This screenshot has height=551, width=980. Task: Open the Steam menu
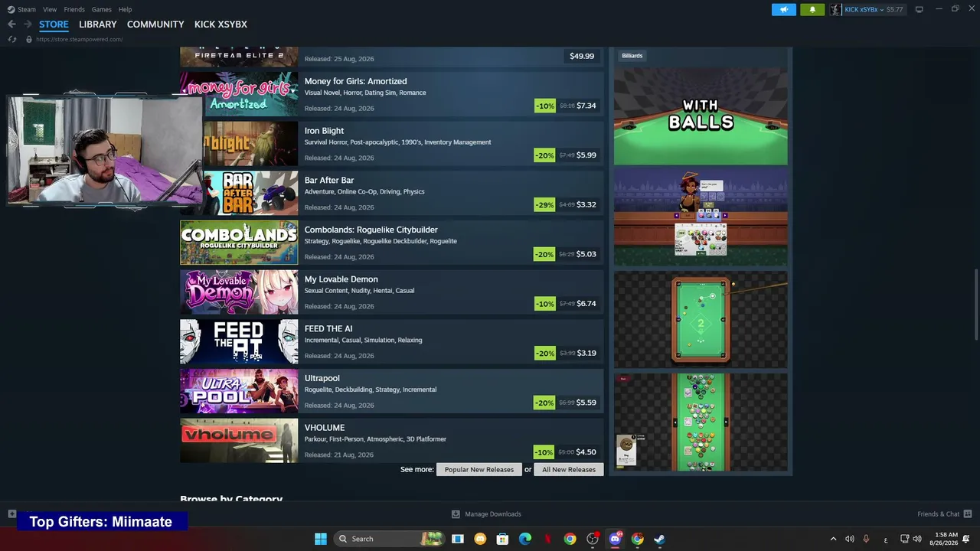tap(27, 9)
